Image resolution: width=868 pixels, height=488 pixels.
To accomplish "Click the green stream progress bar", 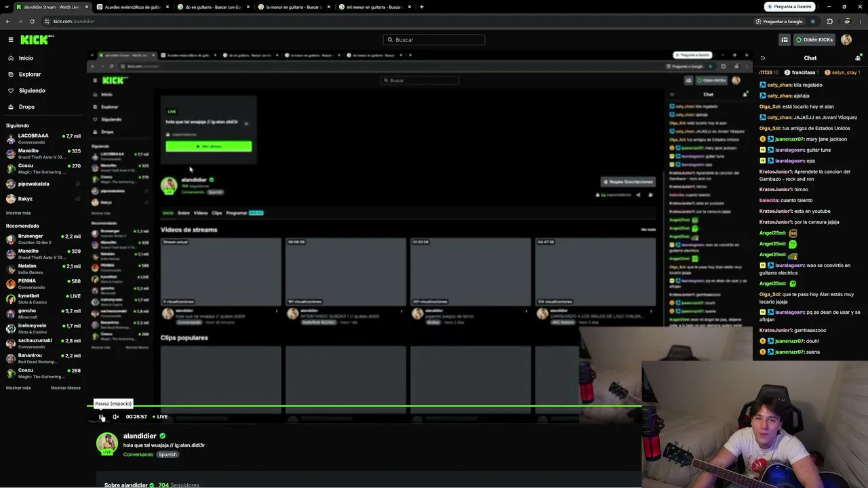I will 364,406.
